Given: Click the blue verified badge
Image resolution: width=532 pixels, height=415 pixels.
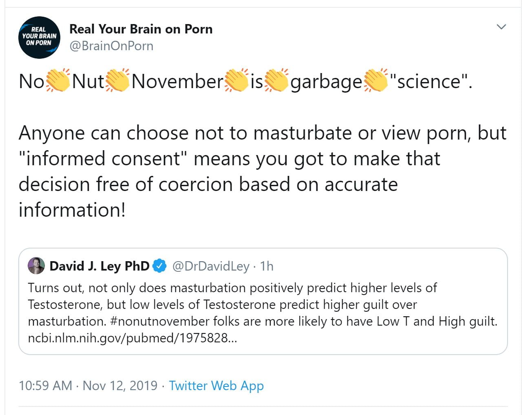Looking at the screenshot, I should pos(159,266).
